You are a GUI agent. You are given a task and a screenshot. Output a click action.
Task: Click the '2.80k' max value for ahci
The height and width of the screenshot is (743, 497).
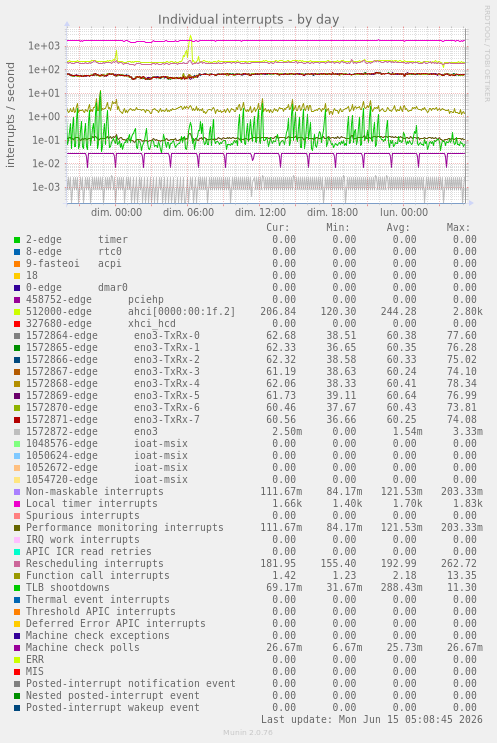point(467,312)
